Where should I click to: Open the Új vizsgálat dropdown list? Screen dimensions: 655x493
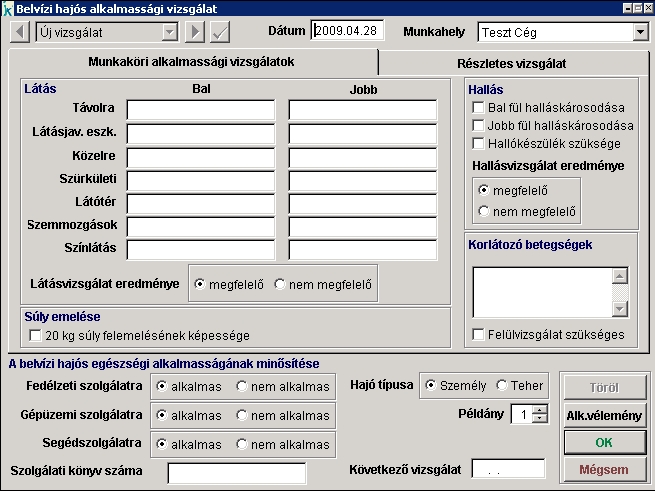(x=169, y=32)
